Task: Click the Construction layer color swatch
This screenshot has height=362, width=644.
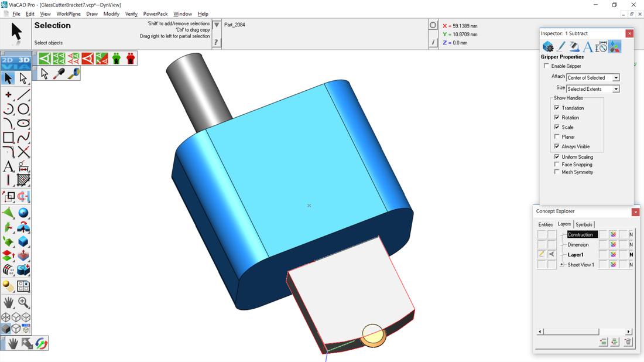Action: click(613, 235)
